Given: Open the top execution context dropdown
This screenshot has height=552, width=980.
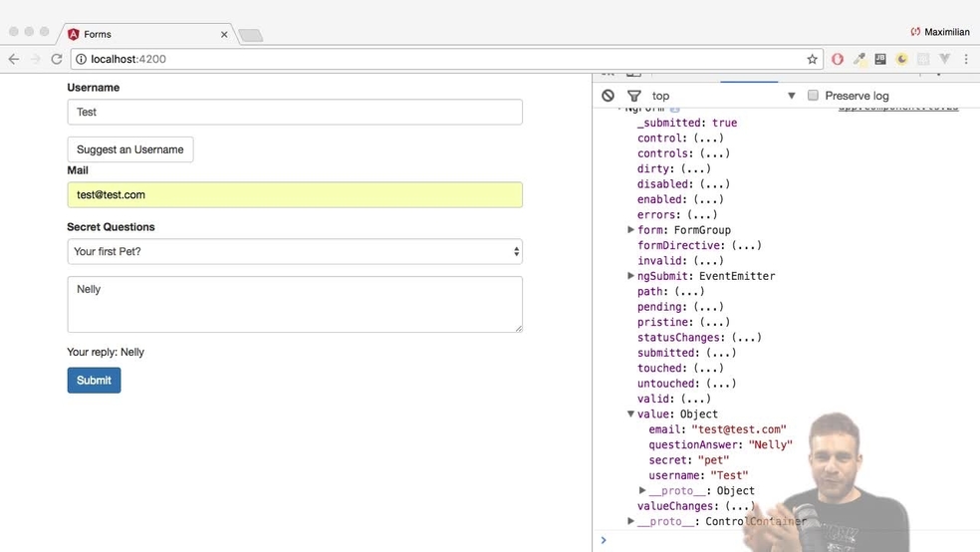Looking at the screenshot, I should [x=723, y=96].
